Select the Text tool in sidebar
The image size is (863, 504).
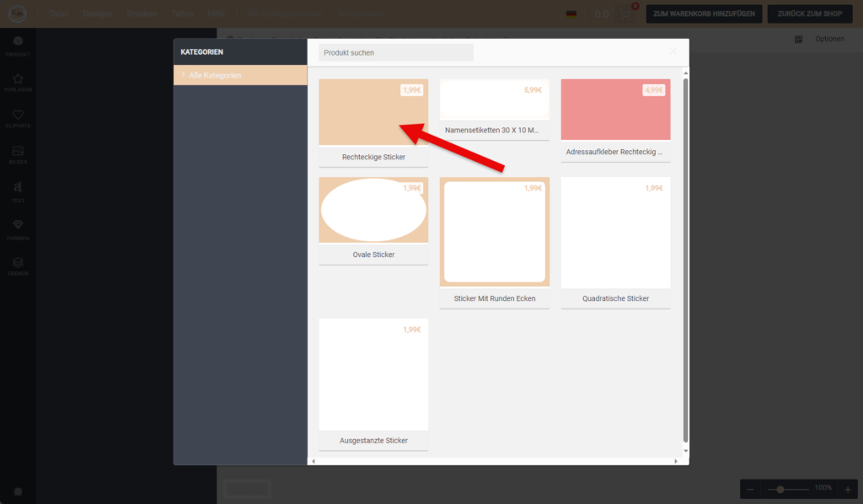[18, 191]
